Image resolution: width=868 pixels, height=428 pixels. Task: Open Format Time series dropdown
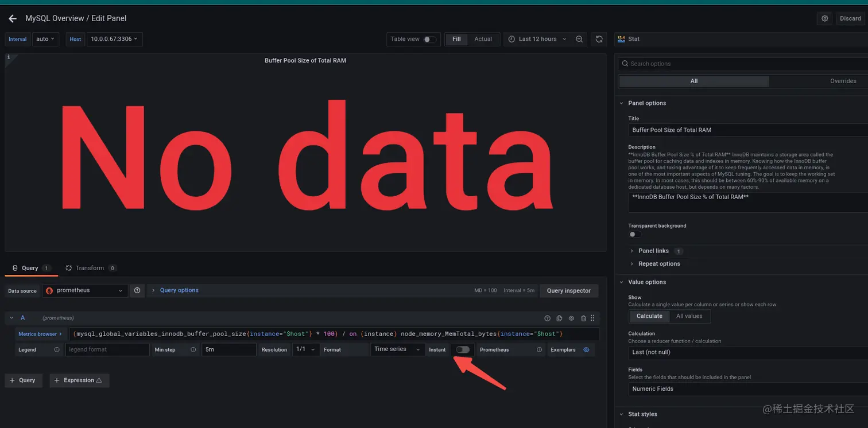(x=397, y=349)
